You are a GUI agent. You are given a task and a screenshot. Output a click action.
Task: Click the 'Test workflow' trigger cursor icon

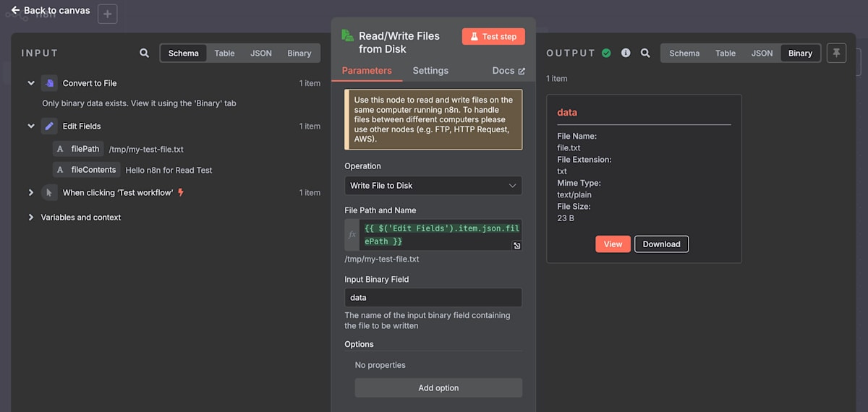pos(49,192)
